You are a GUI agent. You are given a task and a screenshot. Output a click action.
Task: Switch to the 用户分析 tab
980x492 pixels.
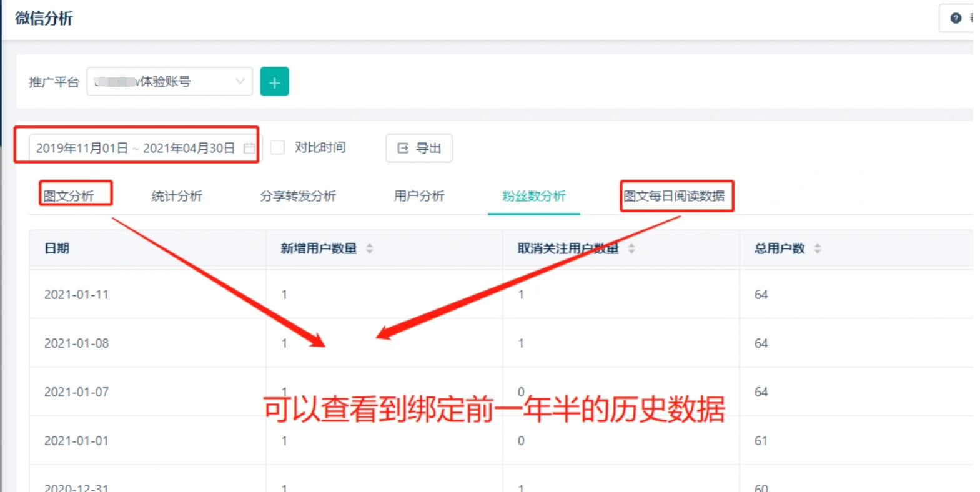click(x=419, y=196)
